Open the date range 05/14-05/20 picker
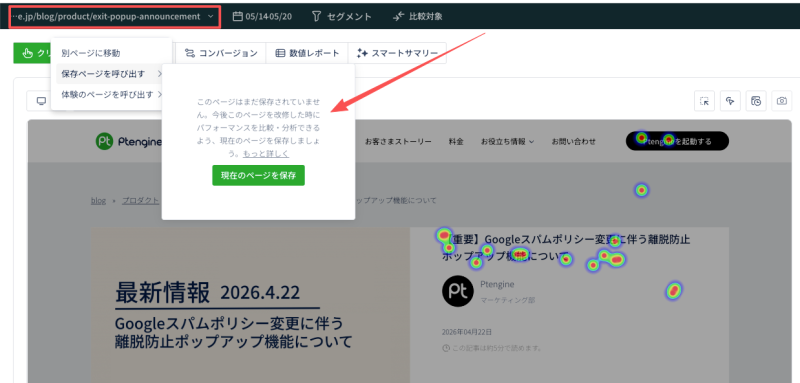The height and width of the screenshot is (383, 800). (262, 16)
